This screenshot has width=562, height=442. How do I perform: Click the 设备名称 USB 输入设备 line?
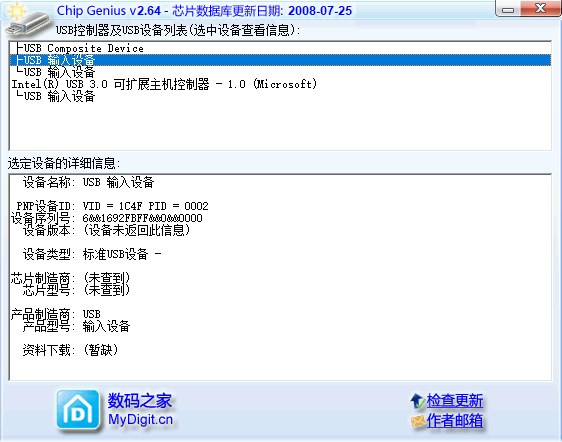[x=89, y=182]
